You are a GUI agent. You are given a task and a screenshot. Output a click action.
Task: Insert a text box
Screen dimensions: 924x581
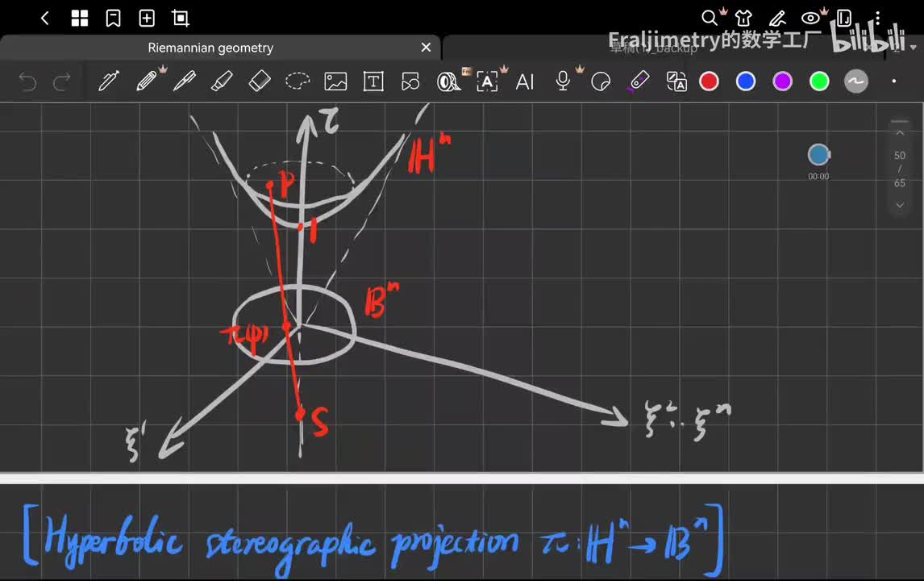coord(373,82)
